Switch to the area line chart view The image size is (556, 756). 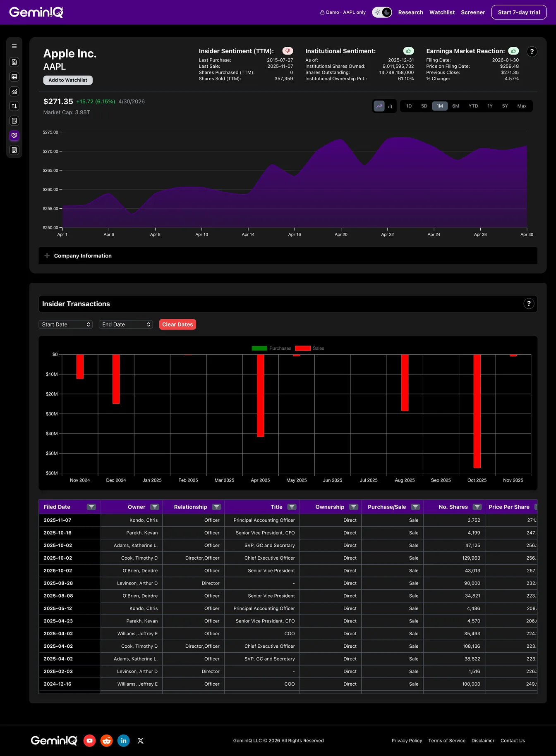pos(379,106)
